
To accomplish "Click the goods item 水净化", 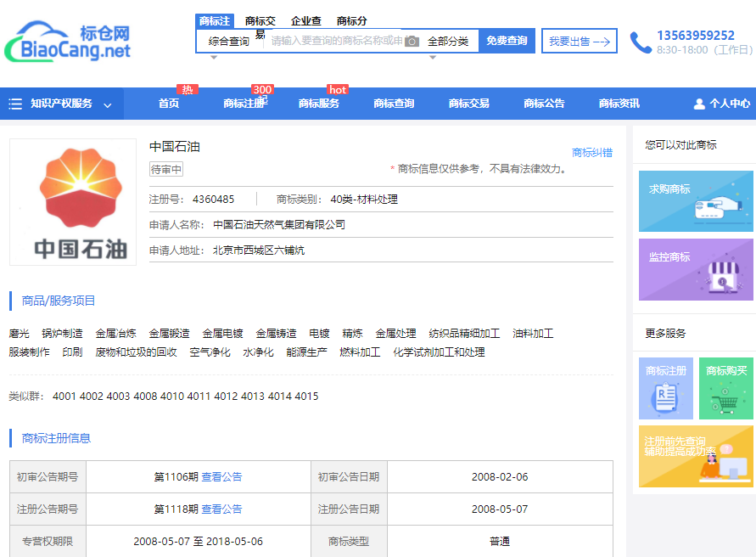I will click(x=258, y=352).
